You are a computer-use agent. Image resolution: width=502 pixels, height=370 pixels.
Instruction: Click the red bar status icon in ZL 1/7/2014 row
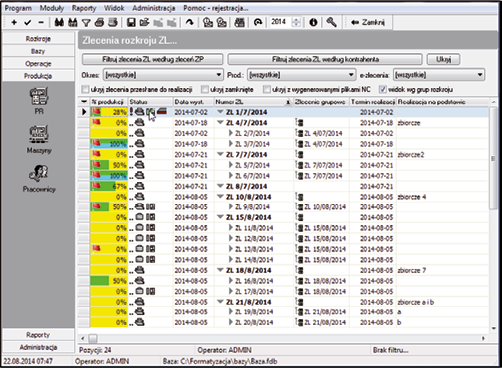162,112
